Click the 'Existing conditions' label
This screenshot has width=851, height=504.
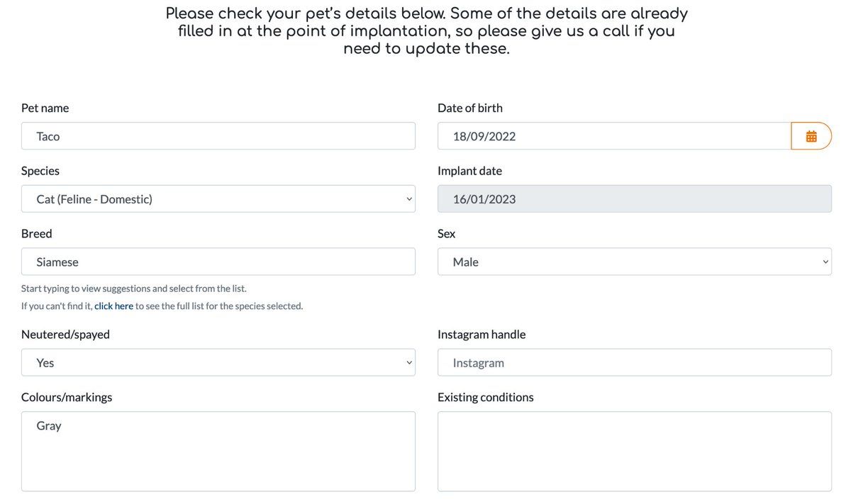(486, 398)
